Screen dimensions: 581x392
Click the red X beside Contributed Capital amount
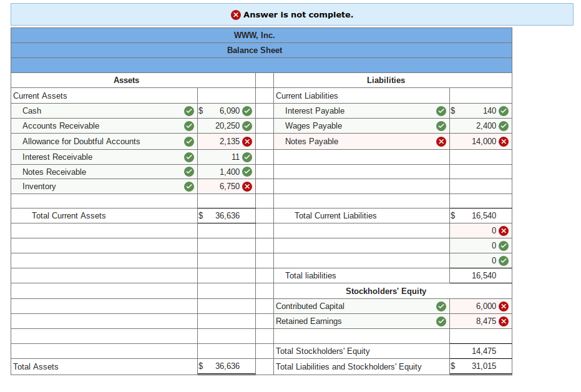pyautogui.click(x=503, y=306)
